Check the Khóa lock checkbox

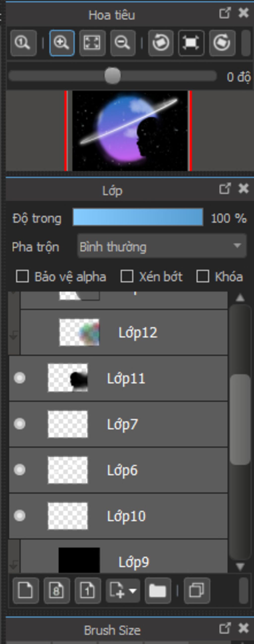pyautogui.click(x=203, y=277)
